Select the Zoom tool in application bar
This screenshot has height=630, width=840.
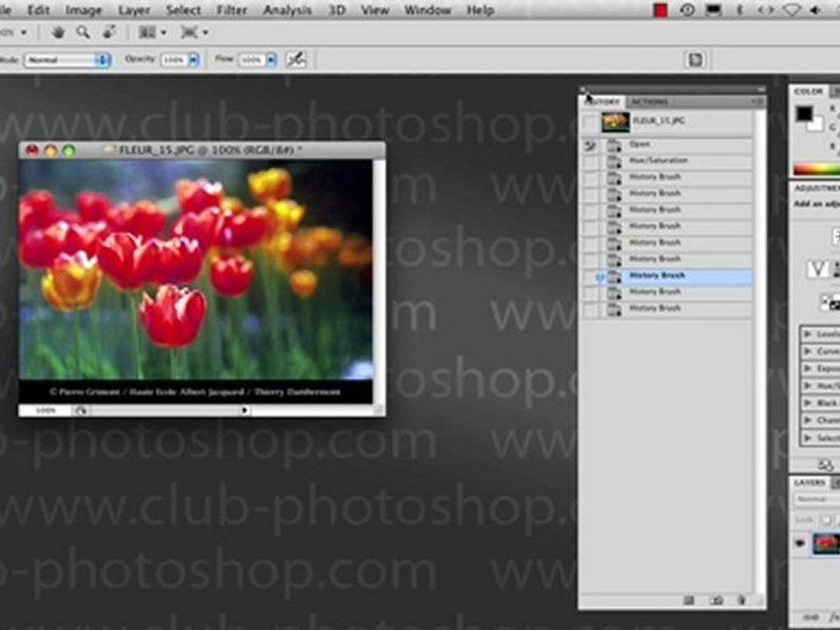pyautogui.click(x=82, y=32)
